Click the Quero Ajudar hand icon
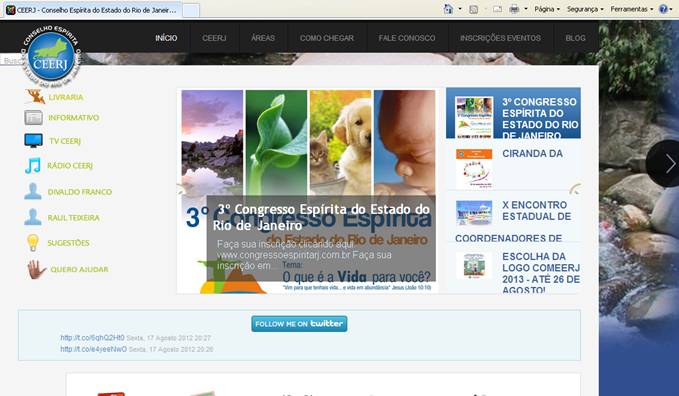This screenshot has width=679, height=396. 37,269
